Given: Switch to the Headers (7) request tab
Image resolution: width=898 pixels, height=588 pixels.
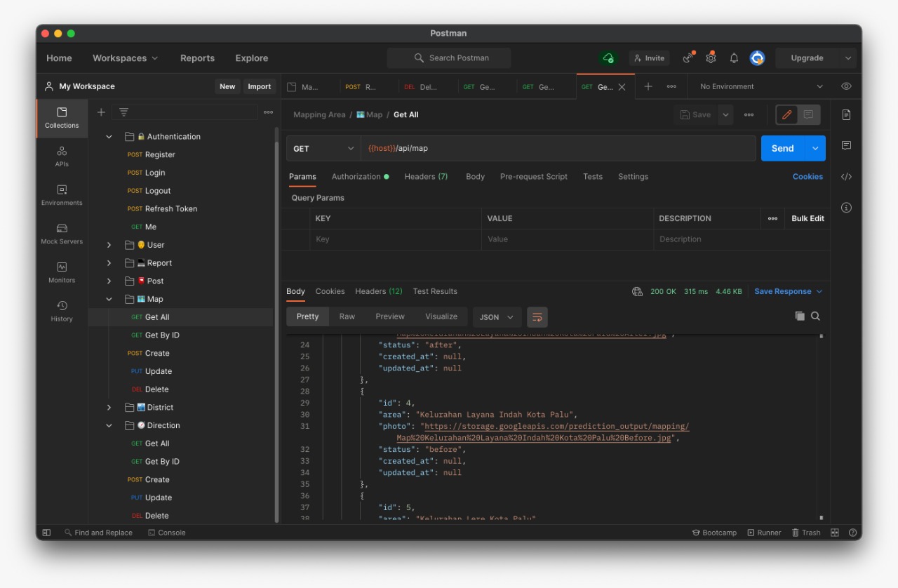Looking at the screenshot, I should pos(426,177).
